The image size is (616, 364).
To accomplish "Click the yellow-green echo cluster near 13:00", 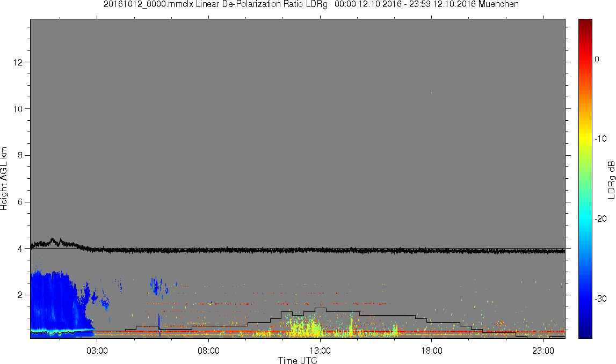I will click(305, 326).
